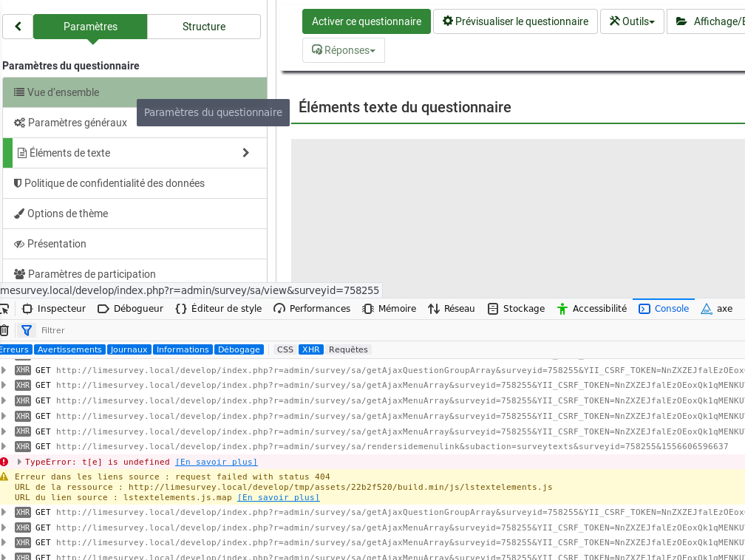Open the Réponses dropdown menu
Screen dimensions: 745x560
pyautogui.click(x=344, y=50)
